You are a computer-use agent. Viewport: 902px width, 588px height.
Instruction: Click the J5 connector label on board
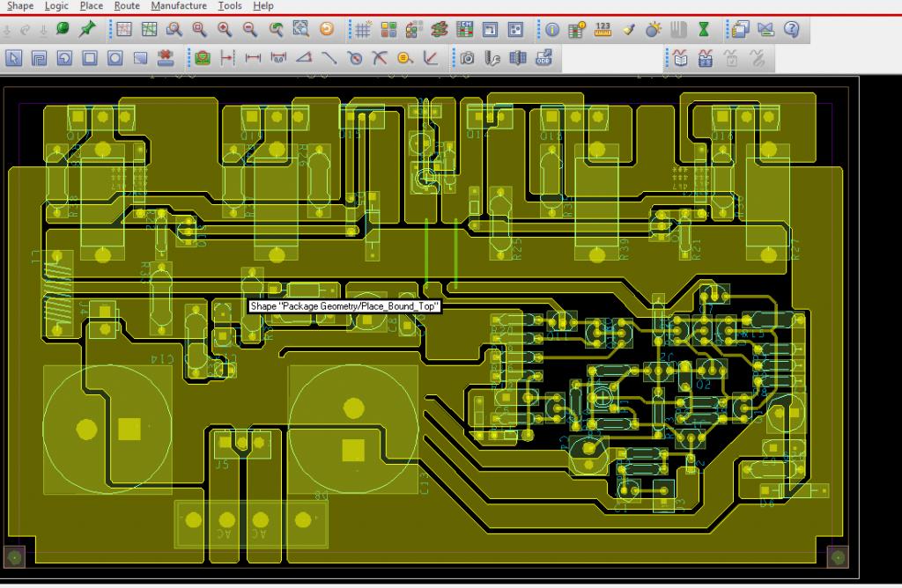pyautogui.click(x=222, y=465)
